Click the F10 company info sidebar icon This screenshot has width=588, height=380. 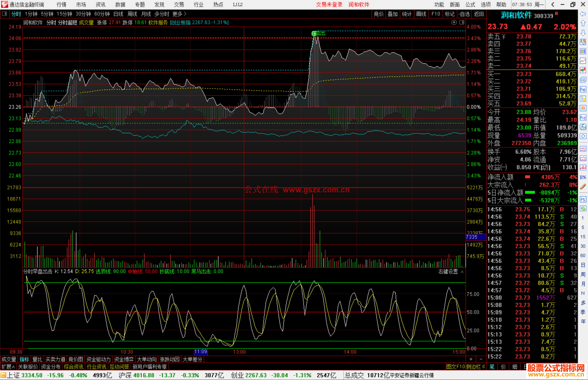pos(583,89)
